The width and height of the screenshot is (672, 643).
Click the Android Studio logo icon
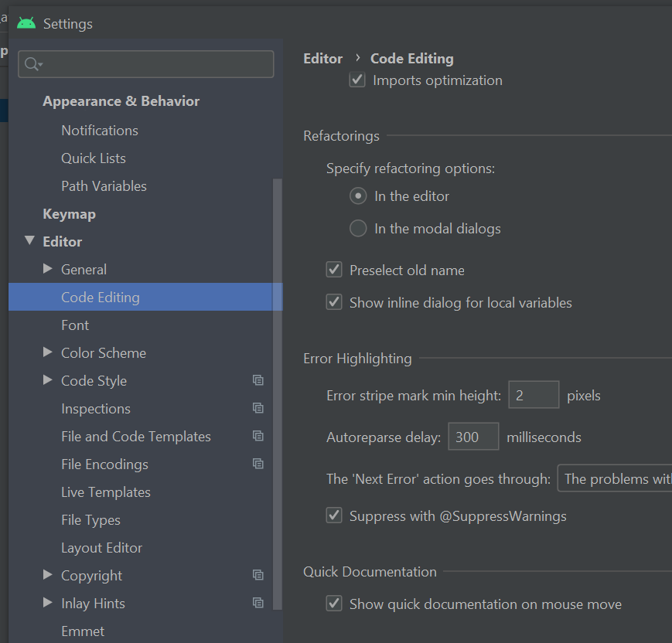(x=26, y=23)
